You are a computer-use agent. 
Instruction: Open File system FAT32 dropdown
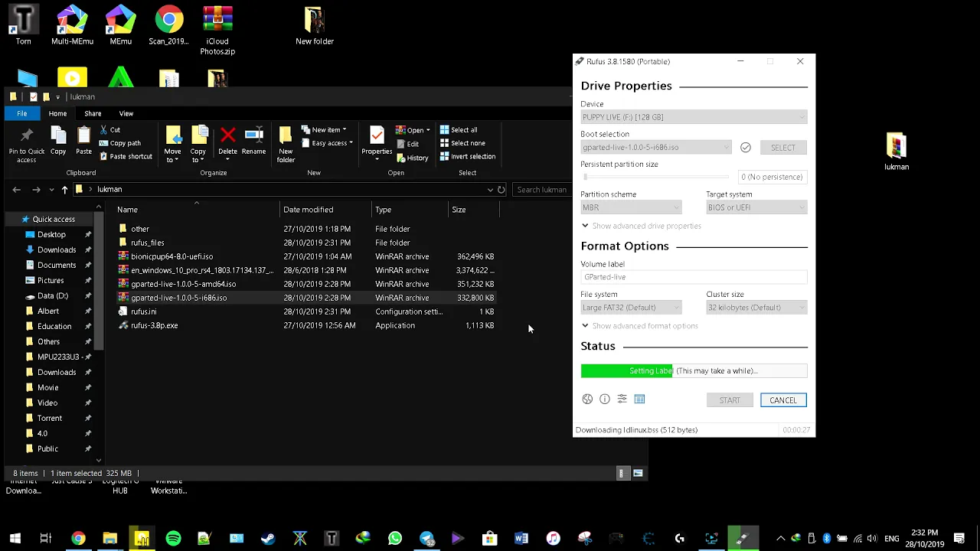[x=631, y=308]
